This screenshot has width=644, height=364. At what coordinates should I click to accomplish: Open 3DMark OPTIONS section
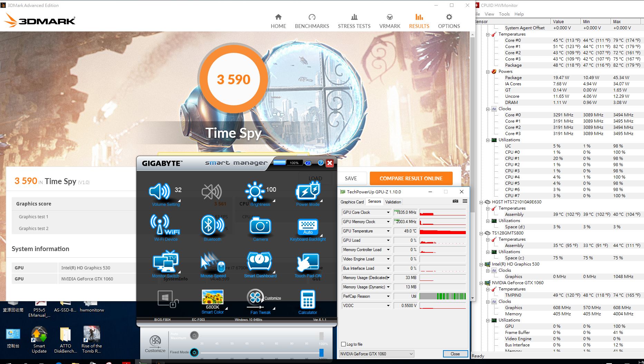click(x=449, y=21)
